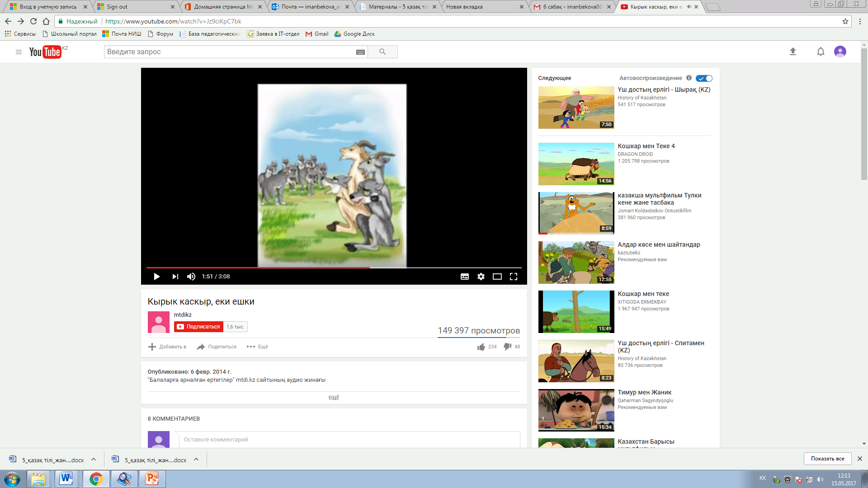Skip to next video in player
Viewport: 868px width, 488px height.
[175, 277]
